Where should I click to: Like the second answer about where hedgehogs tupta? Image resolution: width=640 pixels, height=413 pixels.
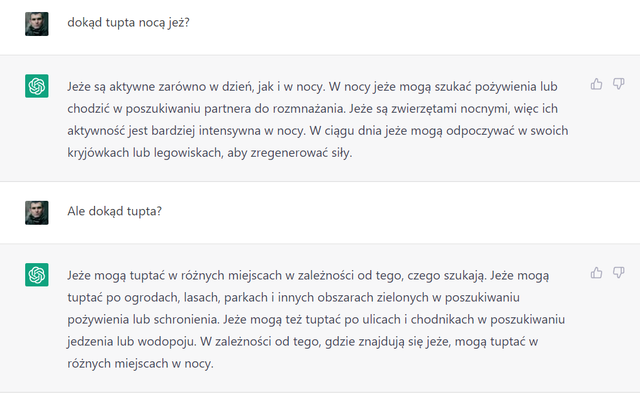596,273
